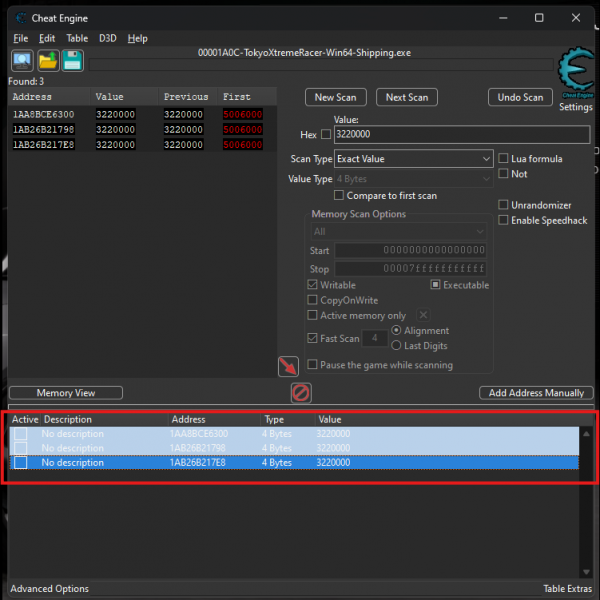The image size is (600, 600).
Task: Open Memory View
Action: pos(66,393)
